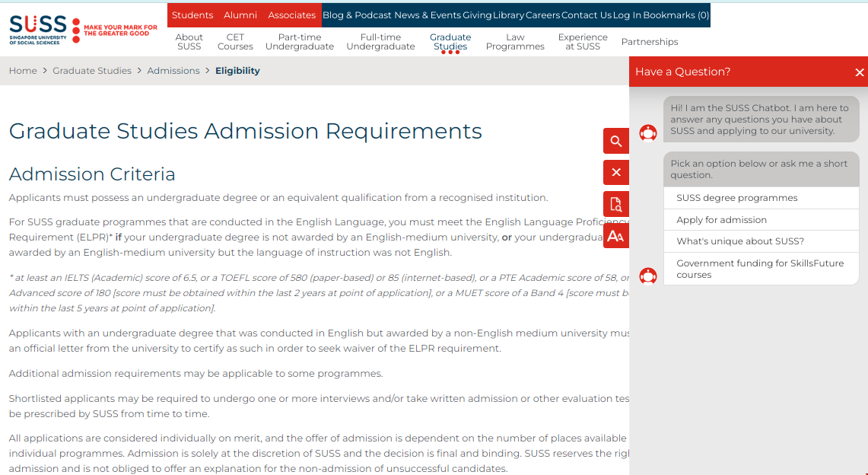This screenshot has height=475, width=868.
Task: Switch to the Alumni section
Action: pos(240,14)
